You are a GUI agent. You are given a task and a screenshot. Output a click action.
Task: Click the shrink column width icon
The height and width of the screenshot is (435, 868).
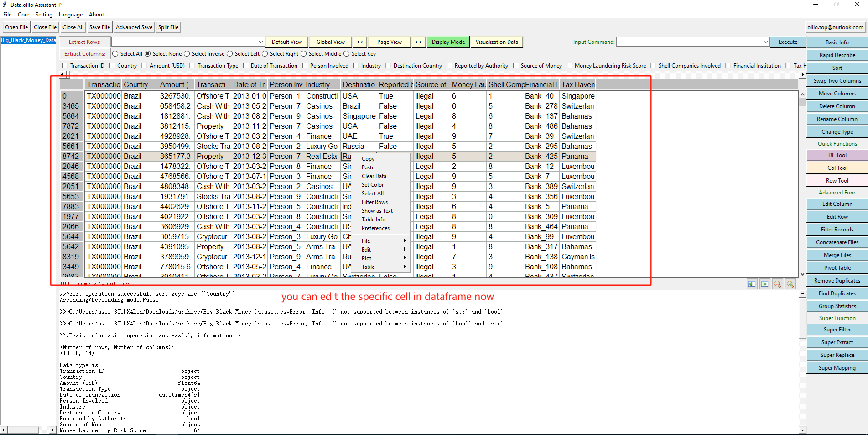click(752, 284)
